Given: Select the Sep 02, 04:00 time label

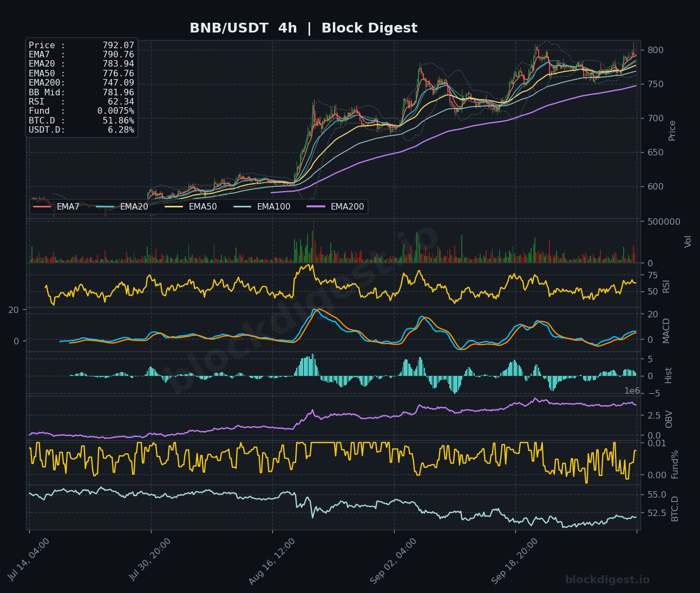Looking at the screenshot, I should tap(393, 561).
